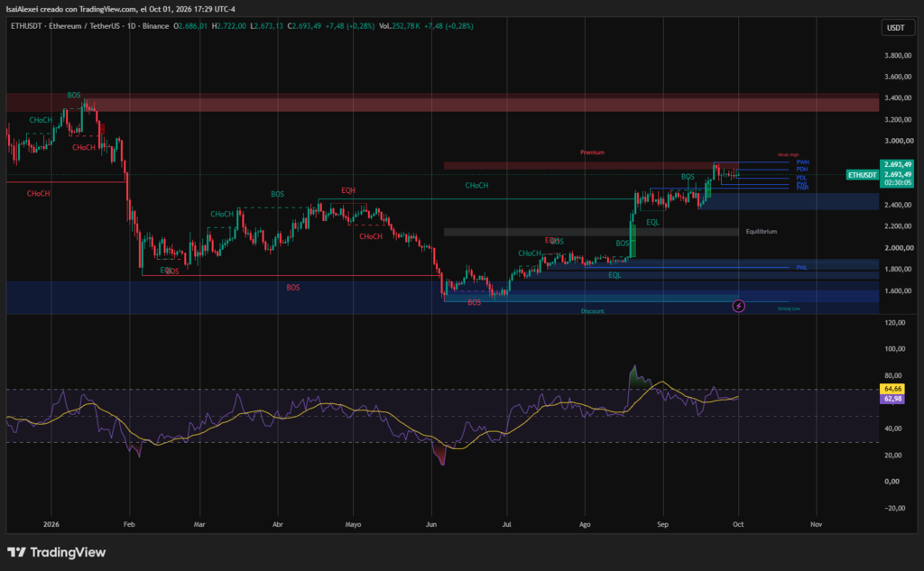The height and width of the screenshot is (571, 924).
Task: Click the 'Discount' zone label
Action: (592, 311)
